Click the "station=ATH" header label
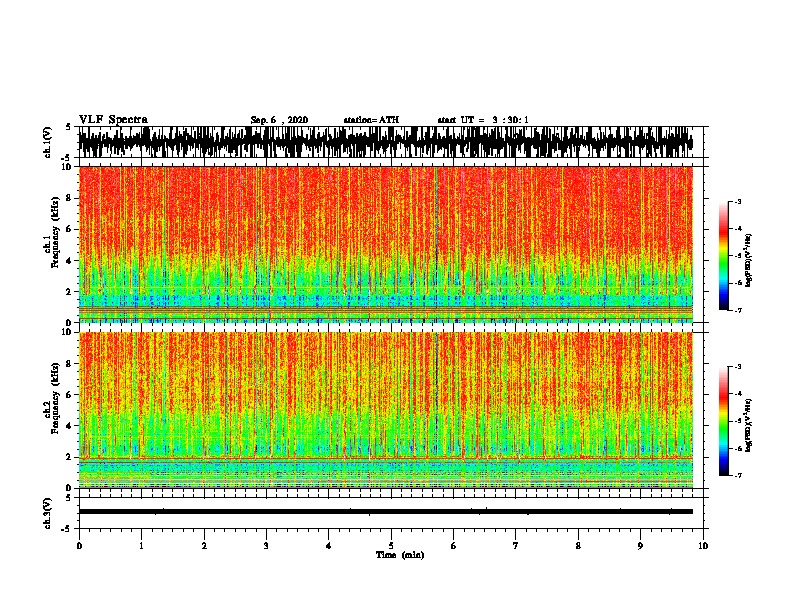Image resolution: width=792 pixels, height=612 pixels. 371,120
